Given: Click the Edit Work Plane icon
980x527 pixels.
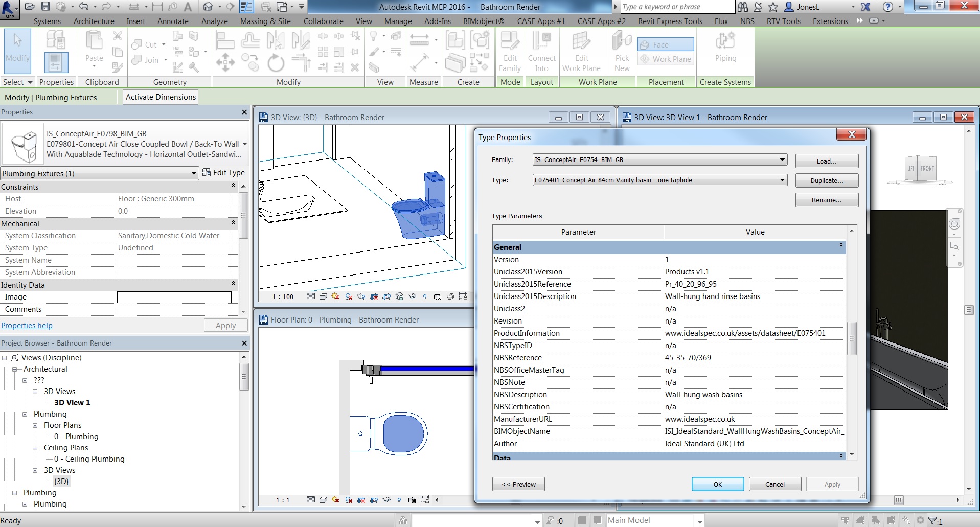Looking at the screenshot, I should click(581, 52).
